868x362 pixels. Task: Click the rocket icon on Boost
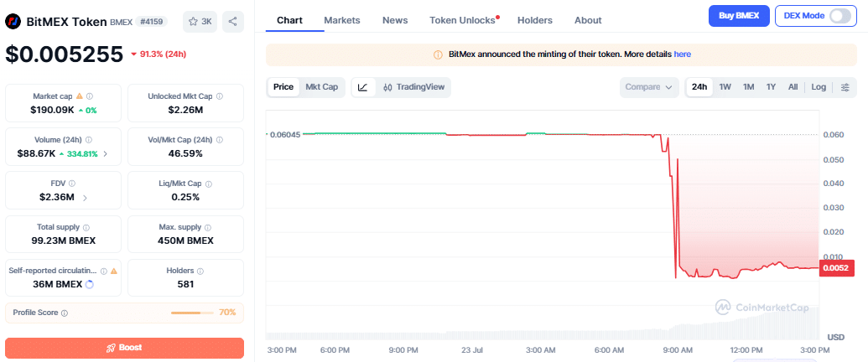point(111,348)
